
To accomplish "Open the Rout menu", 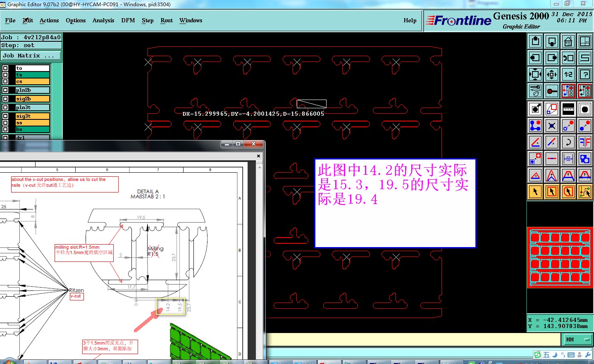I will click(167, 20).
